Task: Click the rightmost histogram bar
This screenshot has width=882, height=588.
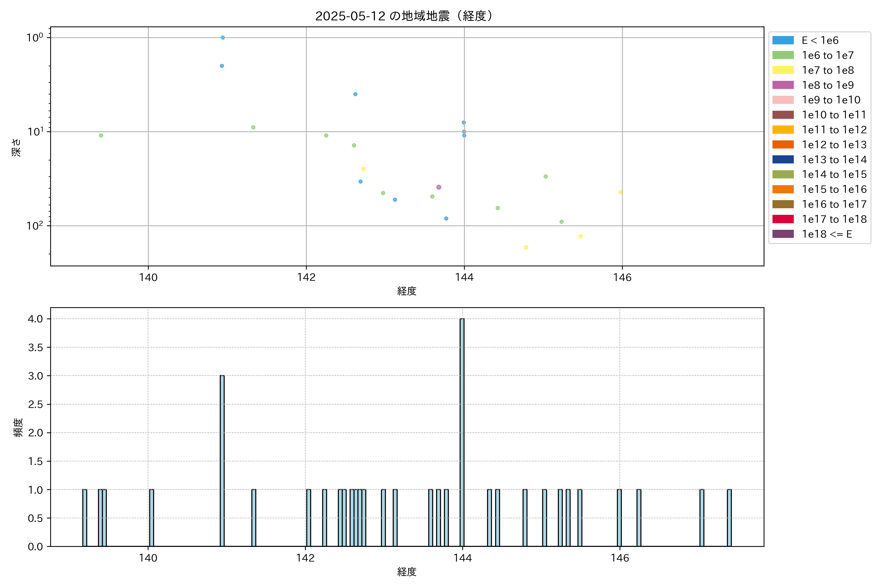Action: click(x=729, y=517)
